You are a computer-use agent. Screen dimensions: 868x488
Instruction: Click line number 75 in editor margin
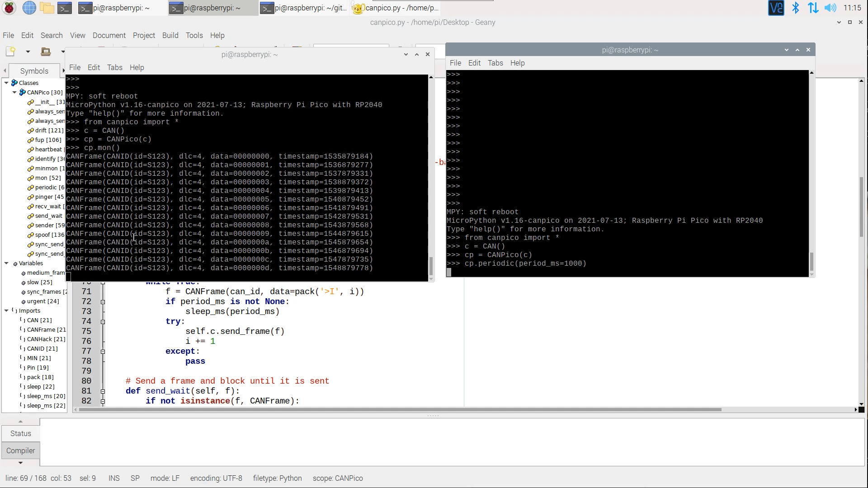pyautogui.click(x=86, y=331)
